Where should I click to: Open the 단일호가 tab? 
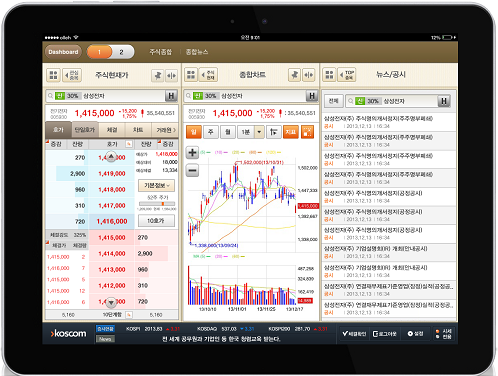point(85,130)
